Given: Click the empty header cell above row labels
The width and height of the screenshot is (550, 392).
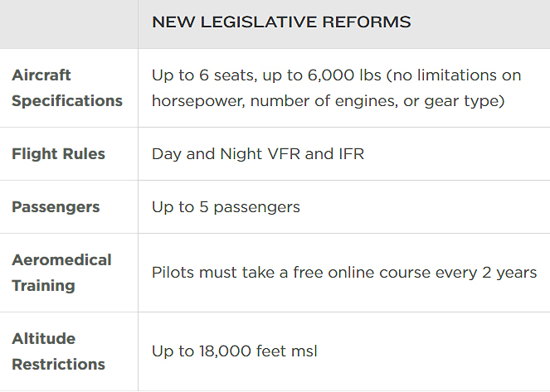Looking at the screenshot, I should [69, 24].
